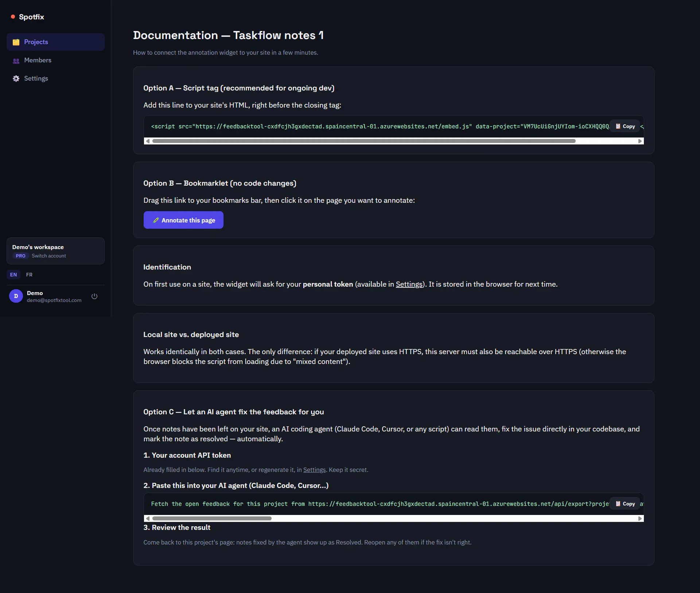
Task: Click the '1. Your account API token' step
Action: point(187,455)
